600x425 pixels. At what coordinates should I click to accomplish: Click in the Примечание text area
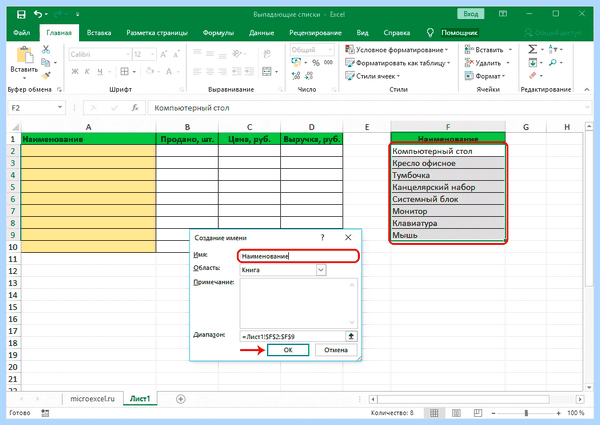298,304
